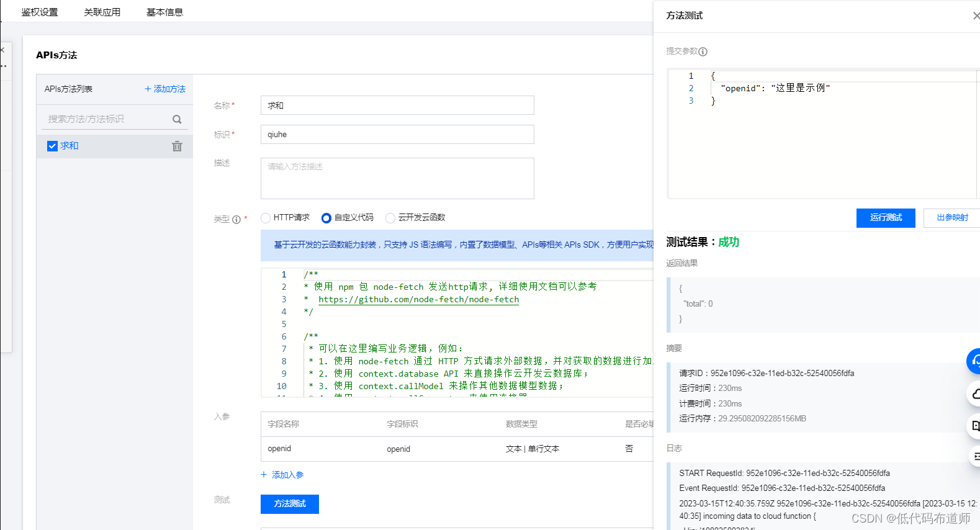Click the document floating icon on right edge

point(974,426)
